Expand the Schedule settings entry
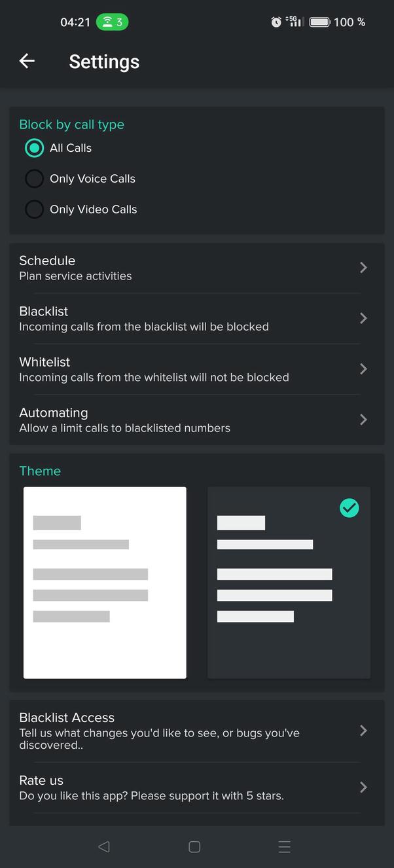Screen dimensions: 394x868 [363, 267]
